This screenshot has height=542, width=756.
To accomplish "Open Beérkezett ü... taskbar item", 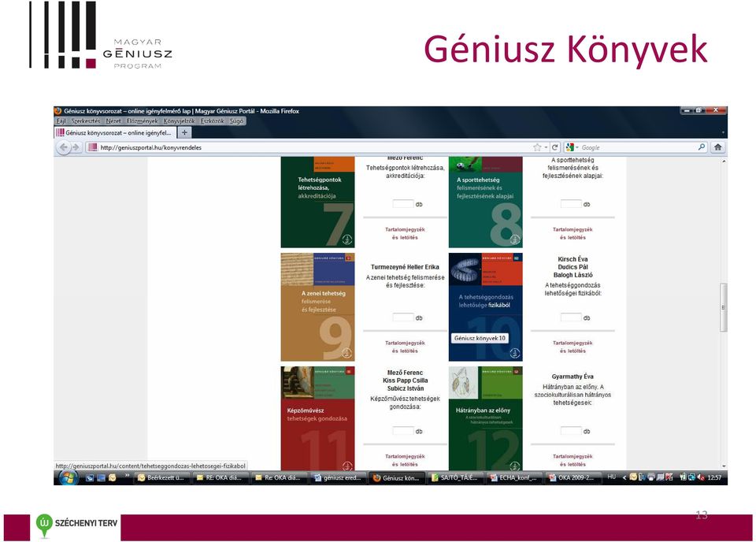I will pos(161,477).
